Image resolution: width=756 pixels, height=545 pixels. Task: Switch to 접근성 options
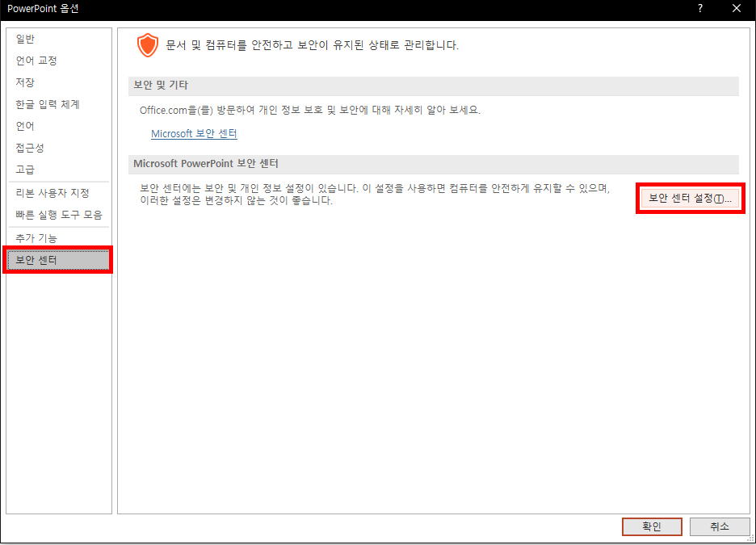[x=30, y=148]
